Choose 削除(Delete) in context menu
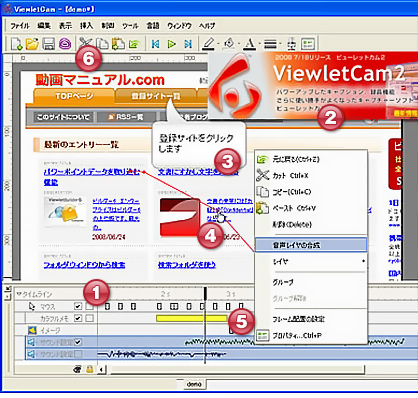The width and height of the screenshot is (418, 398). [x=311, y=224]
